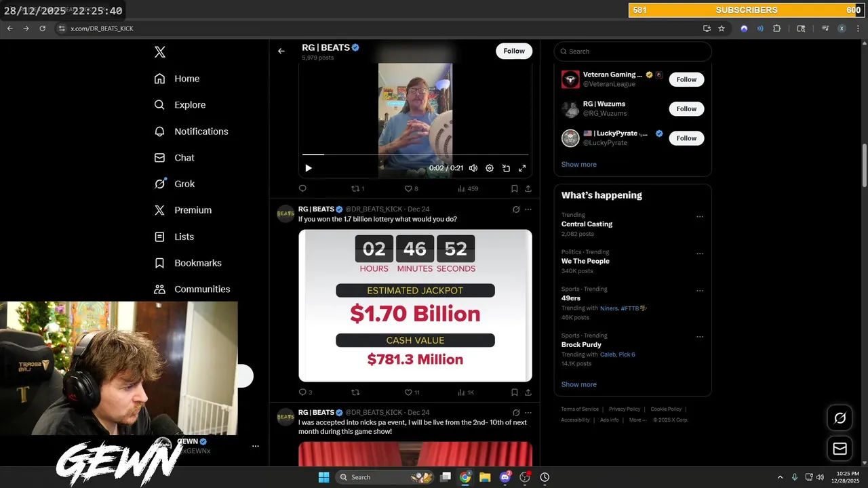
Task: Open Home from the sidebar
Action: tap(177, 79)
